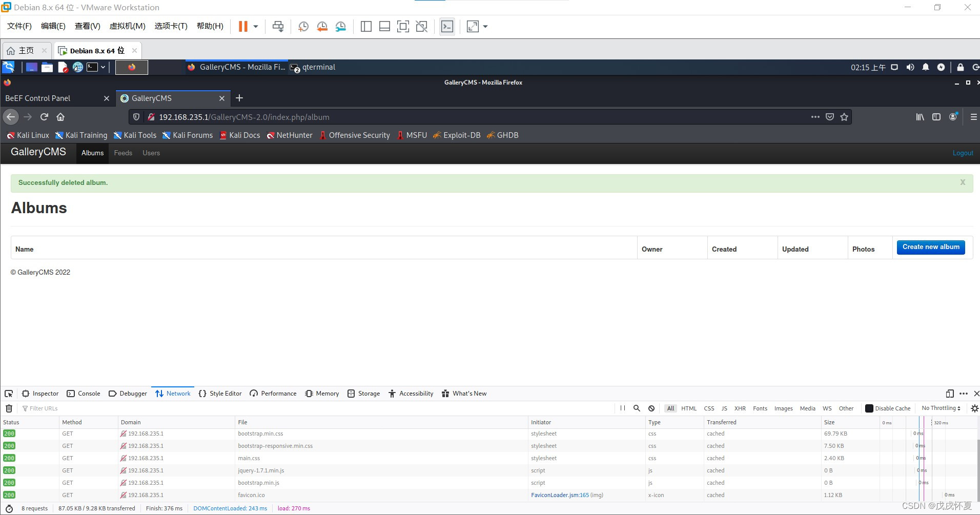Open the Kali Tools bookmark
Viewport: 980px width, 515px height.
click(135, 135)
